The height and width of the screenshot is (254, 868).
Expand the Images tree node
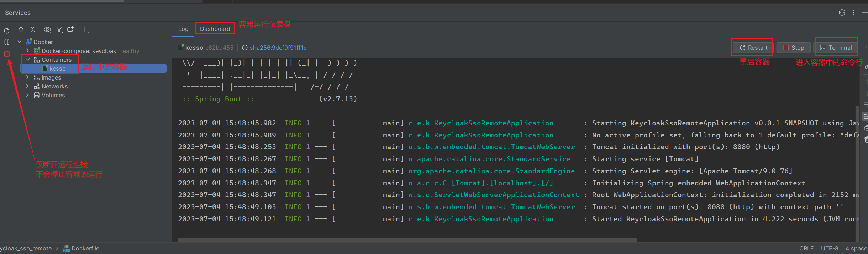coord(28,77)
